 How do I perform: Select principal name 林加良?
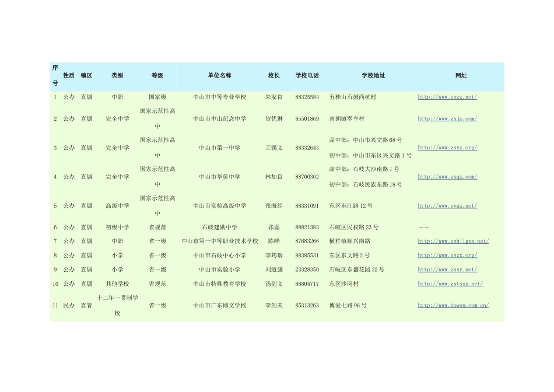[x=274, y=177]
